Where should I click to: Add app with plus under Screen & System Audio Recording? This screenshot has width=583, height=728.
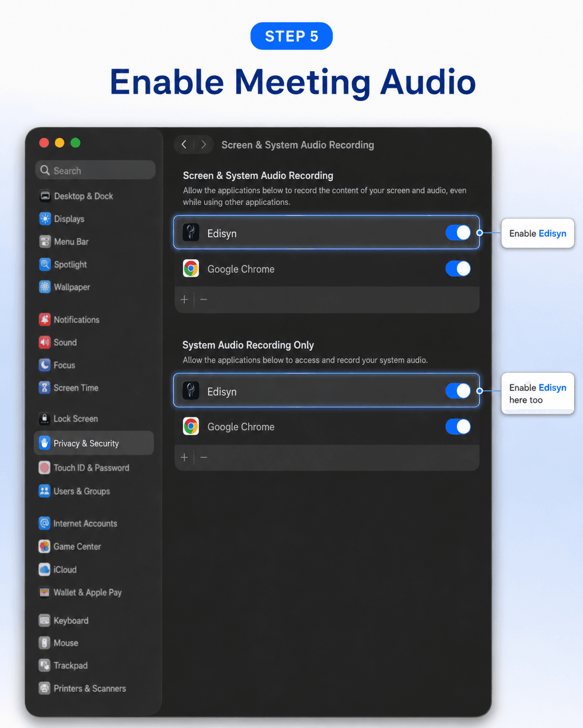tap(184, 300)
